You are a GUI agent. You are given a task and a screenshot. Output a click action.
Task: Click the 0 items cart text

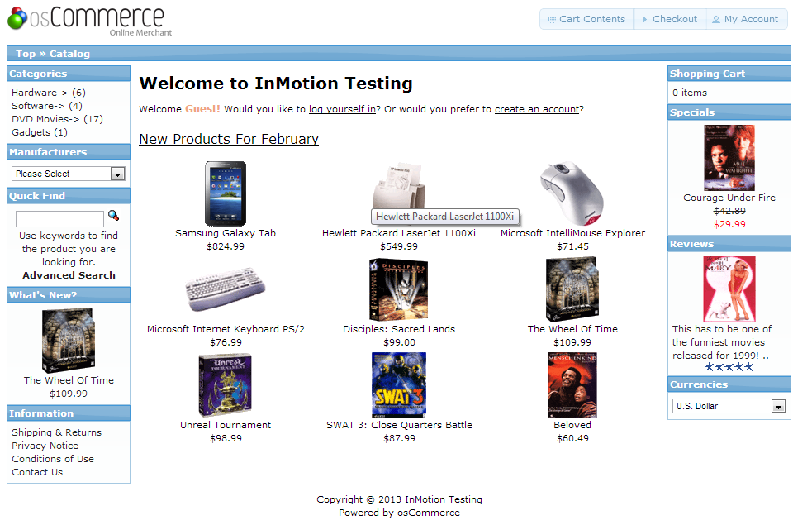click(x=690, y=93)
